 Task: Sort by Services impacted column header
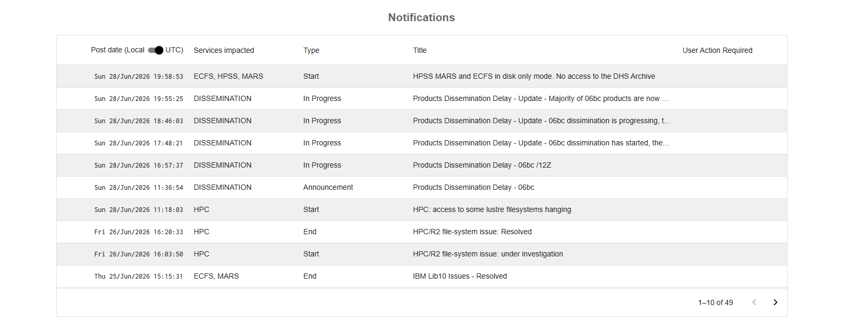224,50
